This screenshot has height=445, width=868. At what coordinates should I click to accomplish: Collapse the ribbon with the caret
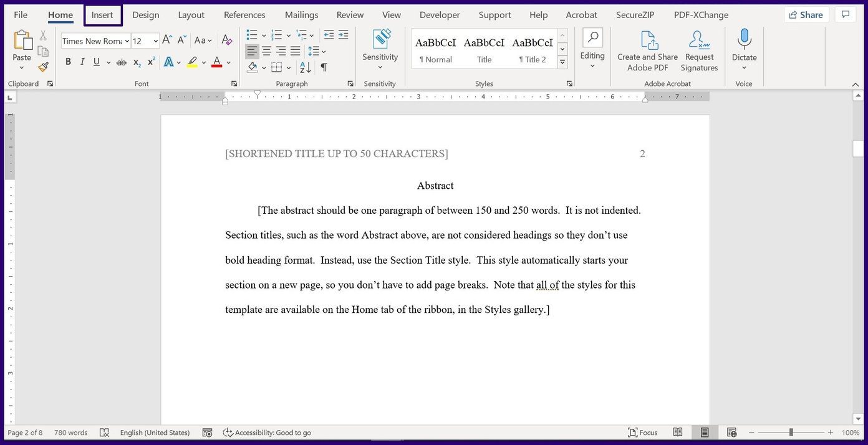855,84
